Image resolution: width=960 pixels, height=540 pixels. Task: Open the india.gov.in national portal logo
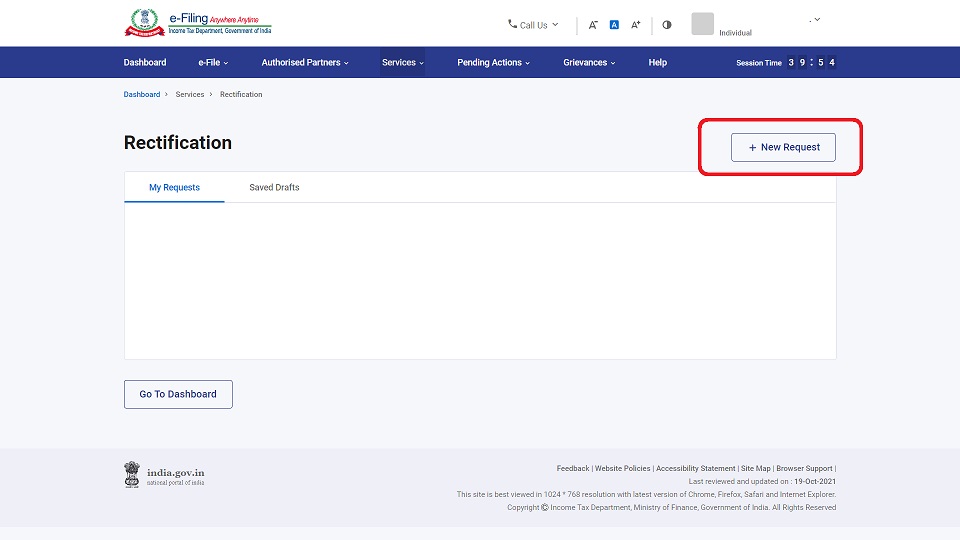165,474
